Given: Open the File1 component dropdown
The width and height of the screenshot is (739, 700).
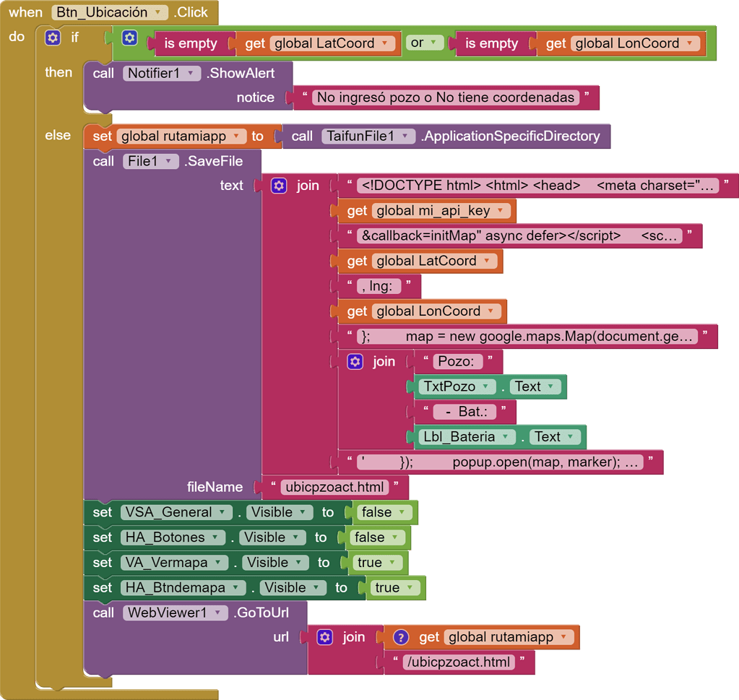Looking at the screenshot, I should coord(167,161).
